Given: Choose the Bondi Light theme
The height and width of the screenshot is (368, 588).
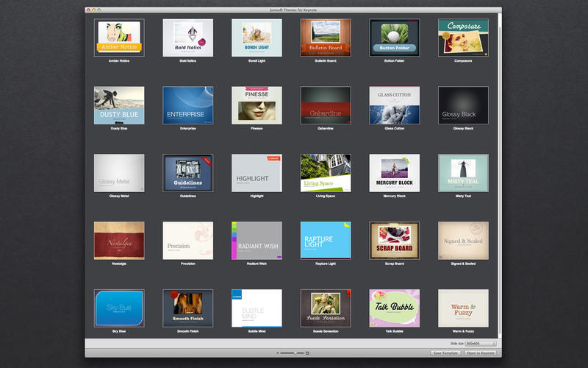Looking at the screenshot, I should click(257, 38).
